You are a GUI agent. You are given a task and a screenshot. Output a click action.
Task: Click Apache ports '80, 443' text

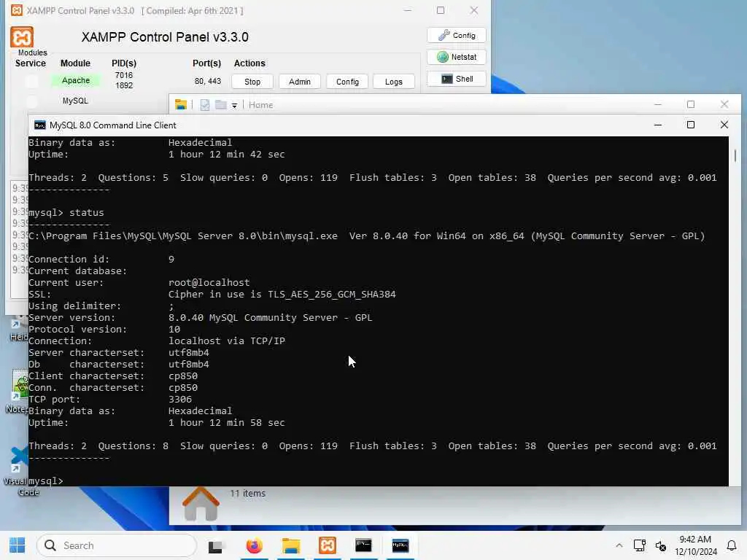click(208, 82)
